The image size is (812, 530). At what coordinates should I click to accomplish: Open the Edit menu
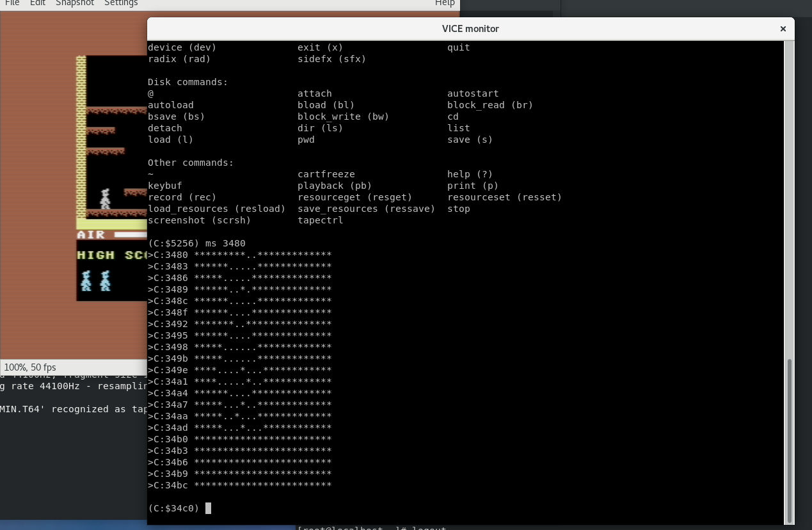coord(37,3)
